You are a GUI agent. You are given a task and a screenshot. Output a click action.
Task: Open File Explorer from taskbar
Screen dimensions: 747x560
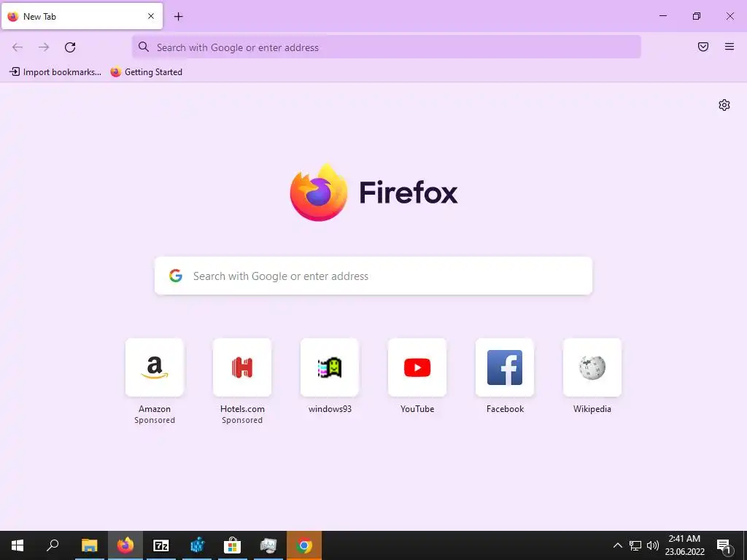tap(89, 545)
